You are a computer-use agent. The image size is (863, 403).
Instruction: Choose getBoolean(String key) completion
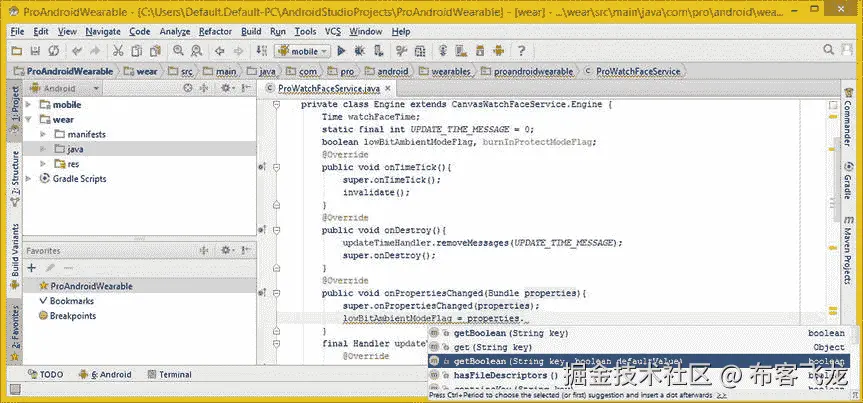[639, 333]
